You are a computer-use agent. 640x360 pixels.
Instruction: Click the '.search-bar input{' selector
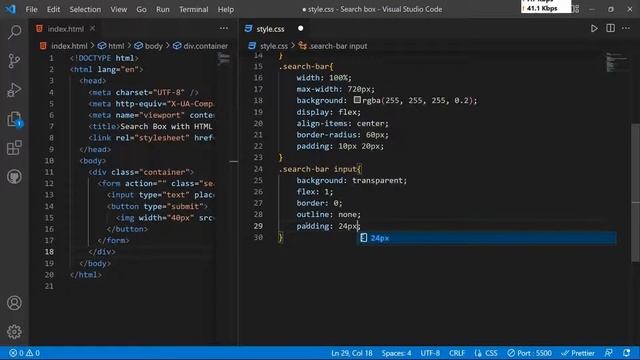tap(320, 169)
